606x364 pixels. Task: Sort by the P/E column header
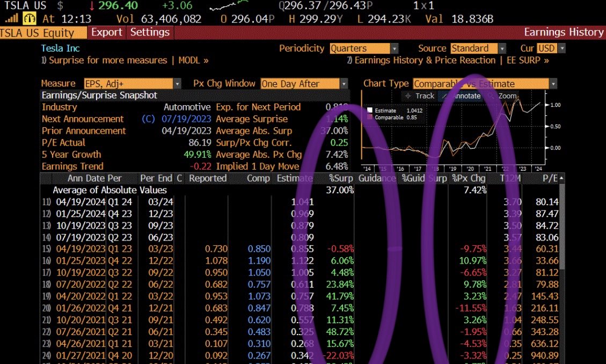coord(550,178)
